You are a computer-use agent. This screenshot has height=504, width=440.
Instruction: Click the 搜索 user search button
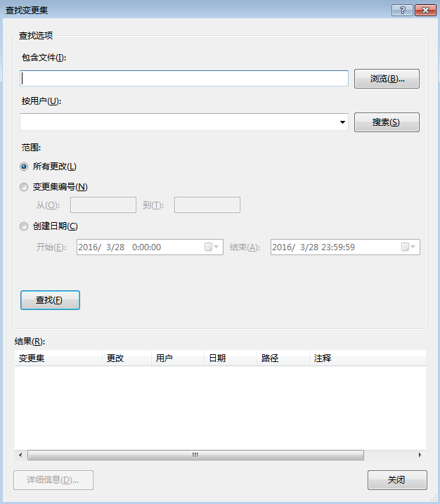tap(386, 122)
